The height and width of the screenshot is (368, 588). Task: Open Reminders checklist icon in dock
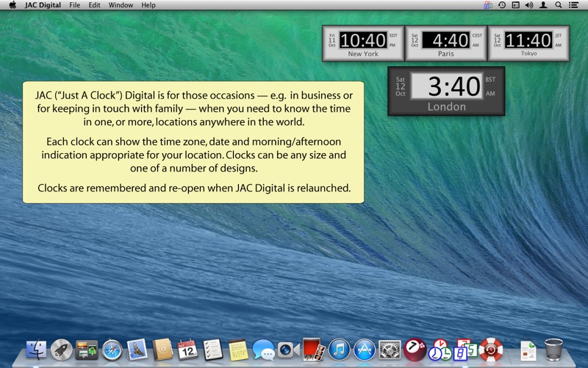212,350
